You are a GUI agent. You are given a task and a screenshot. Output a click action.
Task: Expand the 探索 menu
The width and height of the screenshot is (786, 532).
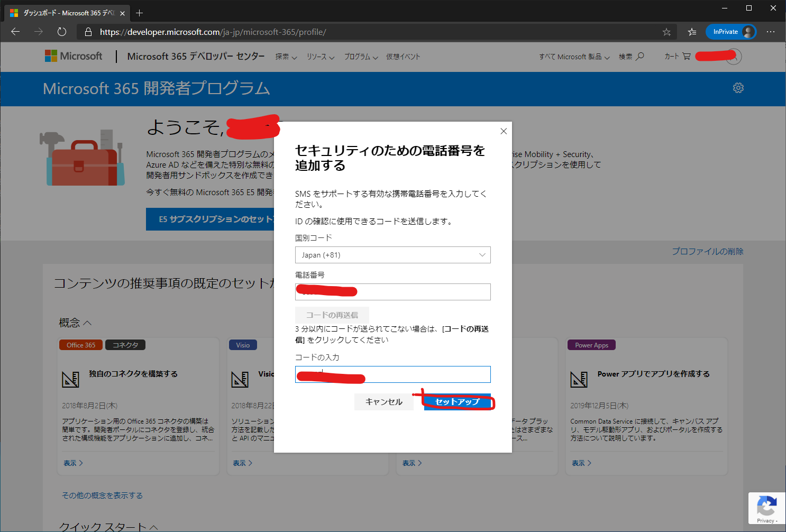coord(286,57)
